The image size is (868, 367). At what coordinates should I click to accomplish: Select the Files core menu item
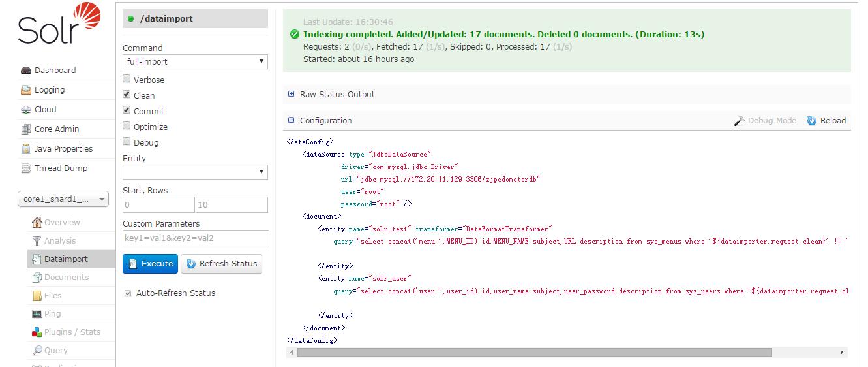click(x=53, y=296)
